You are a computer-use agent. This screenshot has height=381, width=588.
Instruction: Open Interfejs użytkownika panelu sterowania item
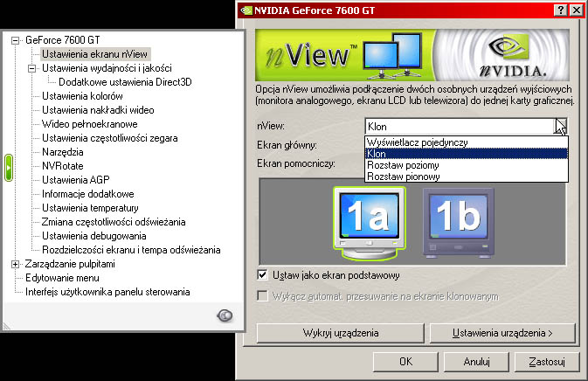point(107,292)
